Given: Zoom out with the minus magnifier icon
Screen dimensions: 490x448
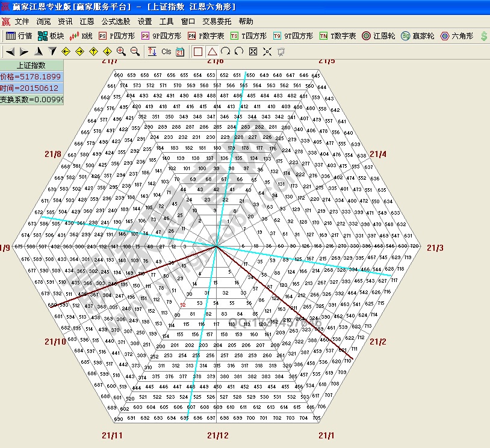Looking at the screenshot, I should click(135, 52).
